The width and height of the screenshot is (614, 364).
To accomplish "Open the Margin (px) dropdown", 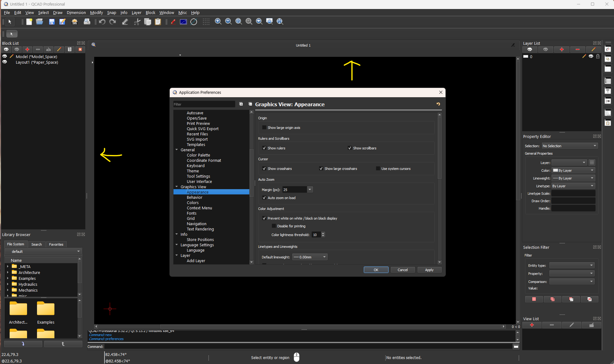I will [310, 189].
